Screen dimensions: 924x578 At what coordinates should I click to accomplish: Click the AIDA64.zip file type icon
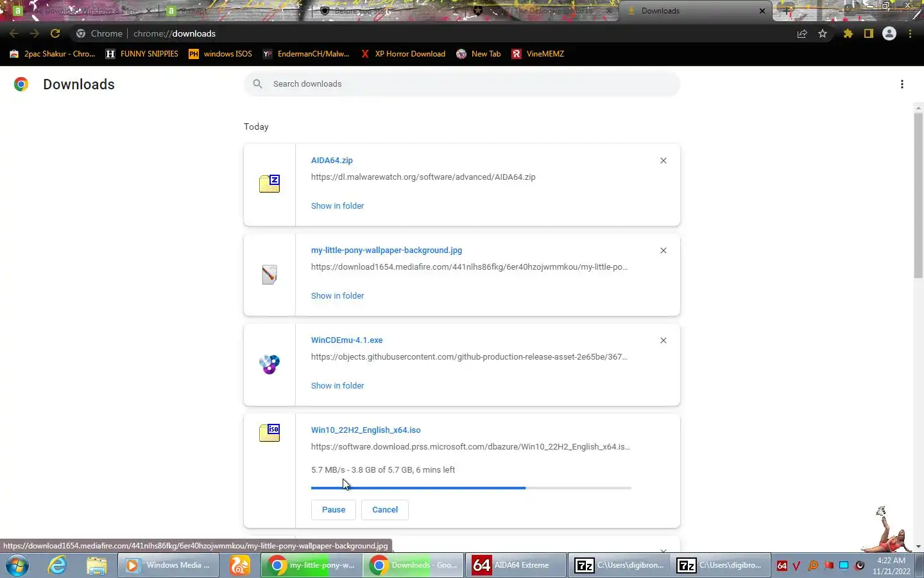pyautogui.click(x=269, y=184)
